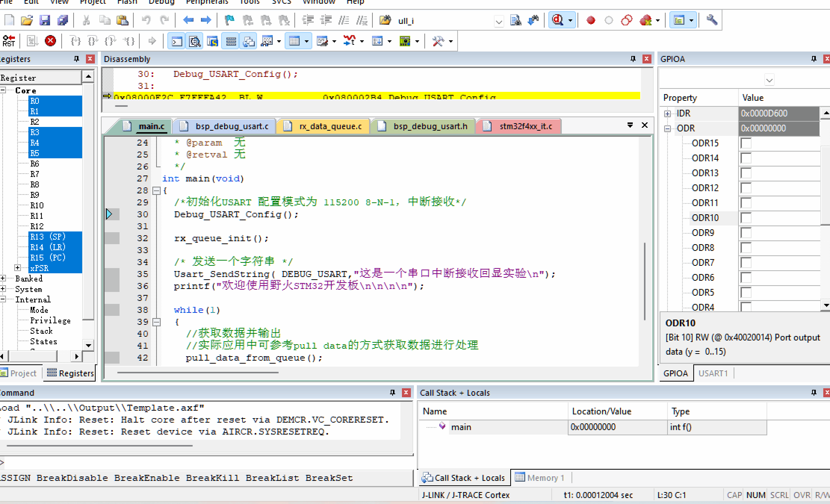Enable the ODR7 checkbox
The height and width of the screenshot is (504, 830).
coord(746,263)
